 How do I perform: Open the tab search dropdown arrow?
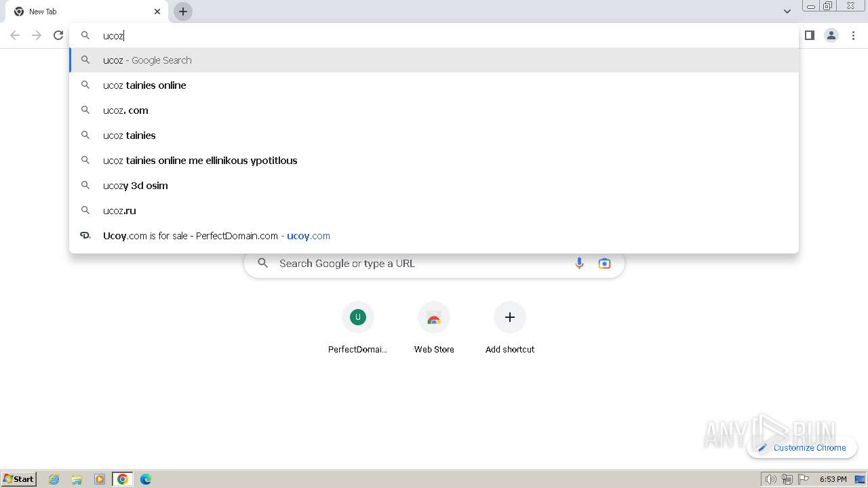787,12
